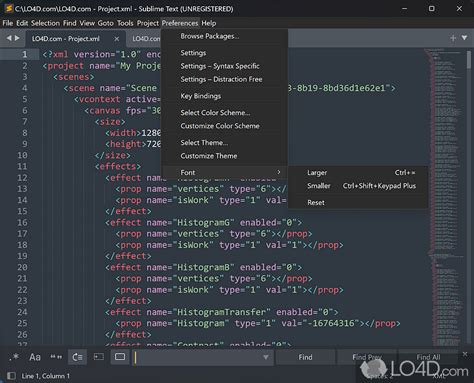Toggle highlight matches option

(x=120, y=357)
